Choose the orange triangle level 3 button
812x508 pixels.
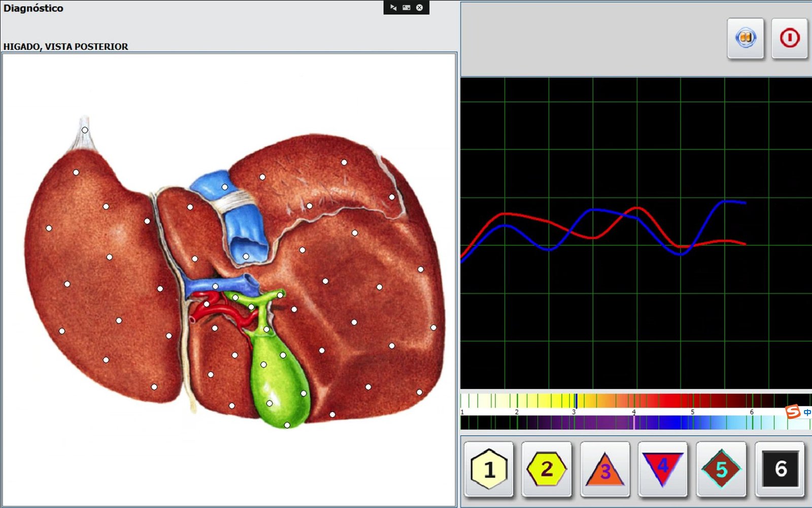click(605, 469)
